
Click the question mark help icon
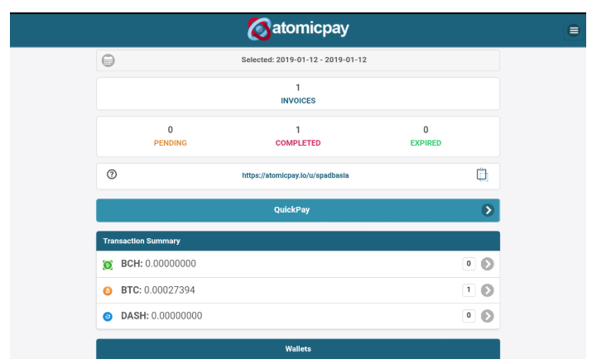(x=112, y=175)
